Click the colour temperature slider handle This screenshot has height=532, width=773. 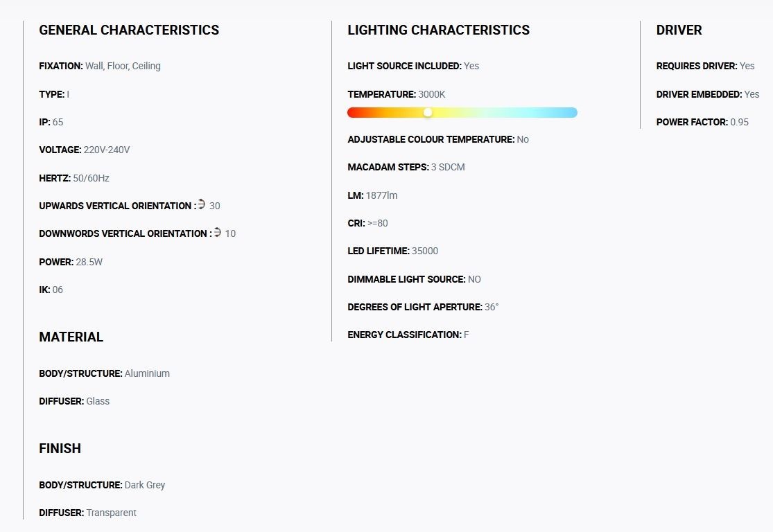(428, 112)
